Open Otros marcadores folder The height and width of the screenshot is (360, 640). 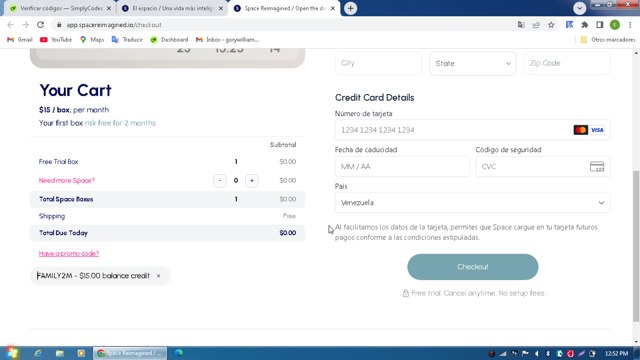pyautogui.click(x=608, y=40)
